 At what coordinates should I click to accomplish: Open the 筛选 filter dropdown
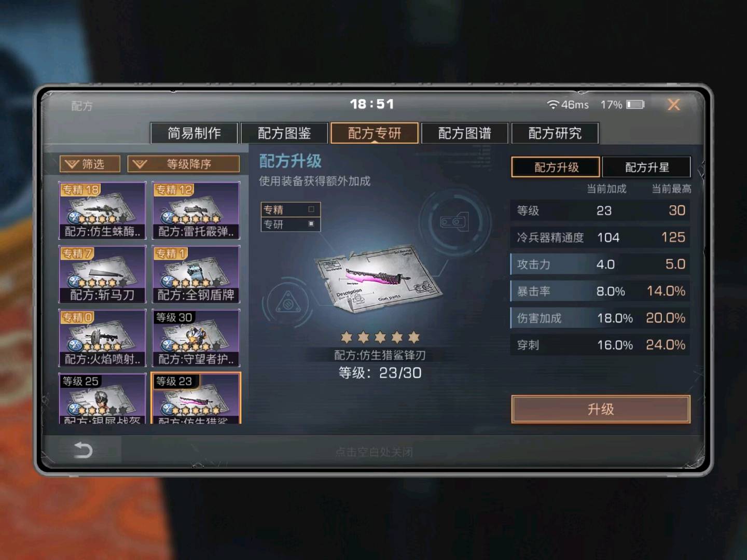tap(90, 164)
